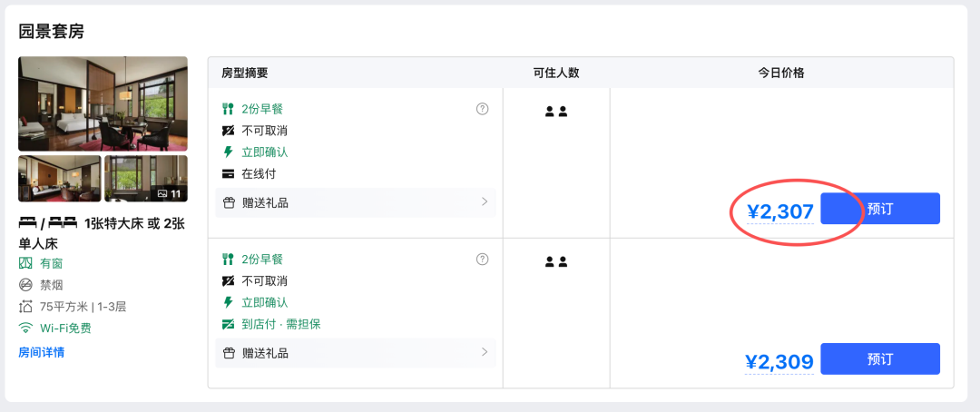Click the 立即确认 label in first rate
Image resolution: width=980 pixels, height=412 pixels.
pyautogui.click(x=265, y=152)
